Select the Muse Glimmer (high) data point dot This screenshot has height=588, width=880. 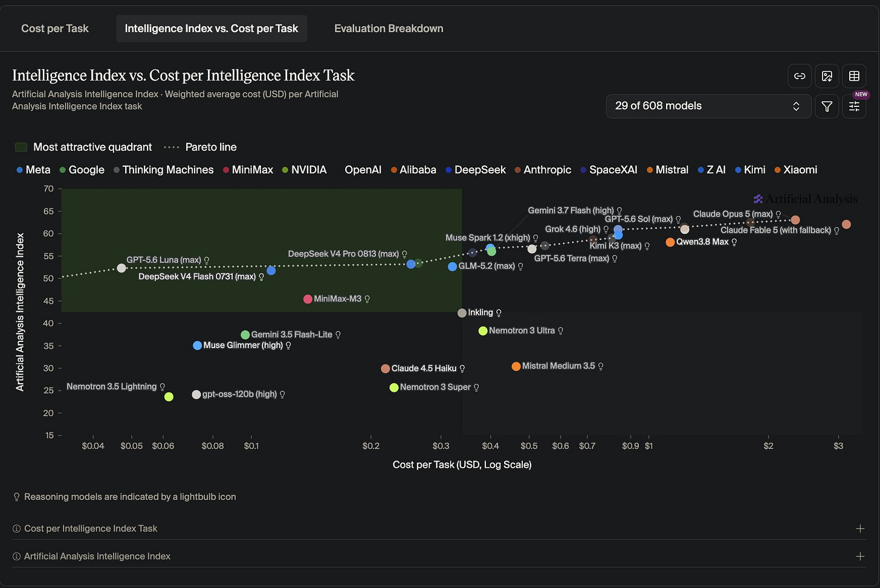(x=197, y=346)
